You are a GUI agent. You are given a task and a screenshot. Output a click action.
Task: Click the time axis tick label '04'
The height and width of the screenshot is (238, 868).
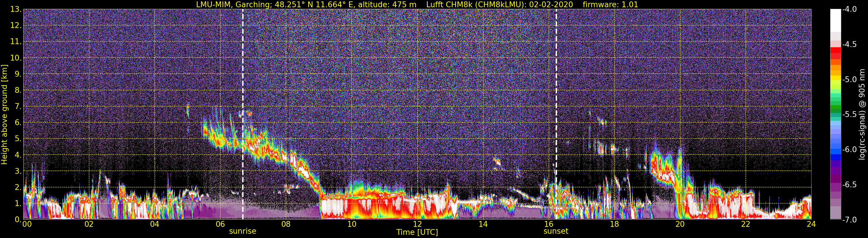point(155,224)
